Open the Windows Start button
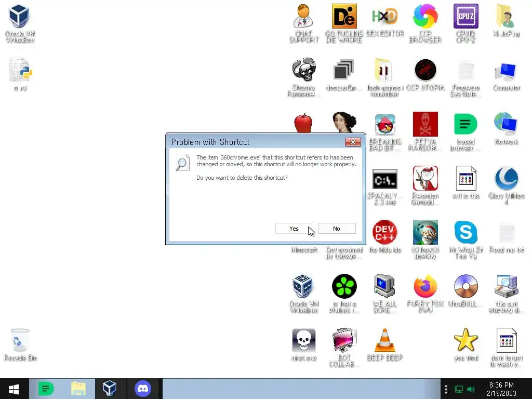Viewport: 532px width, 399px height. 14,389
